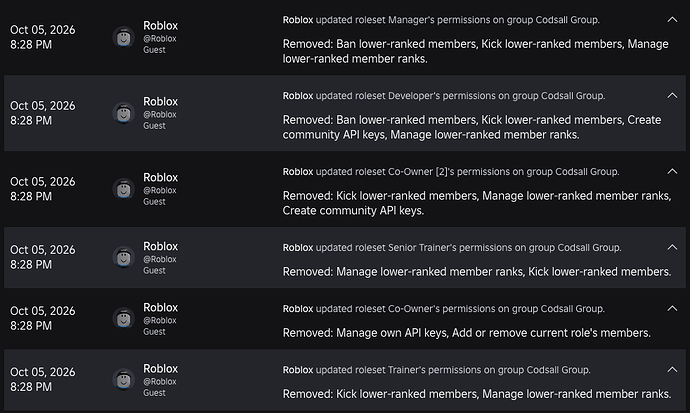Viewport: 690px width, 413px height.
Task: Click Guest rank label in Trainer's permissions row
Action: point(154,393)
